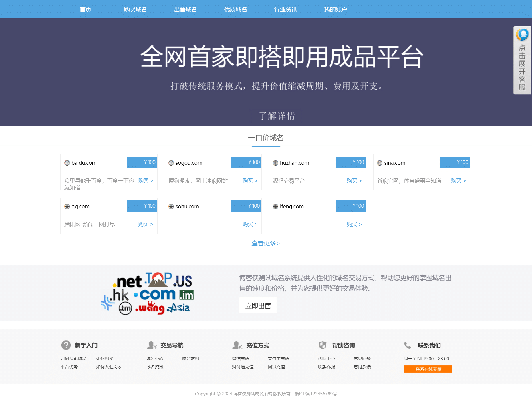This screenshot has width=532, height=403.
Task: Open the 联系客服 footer link
Action: tap(326, 367)
